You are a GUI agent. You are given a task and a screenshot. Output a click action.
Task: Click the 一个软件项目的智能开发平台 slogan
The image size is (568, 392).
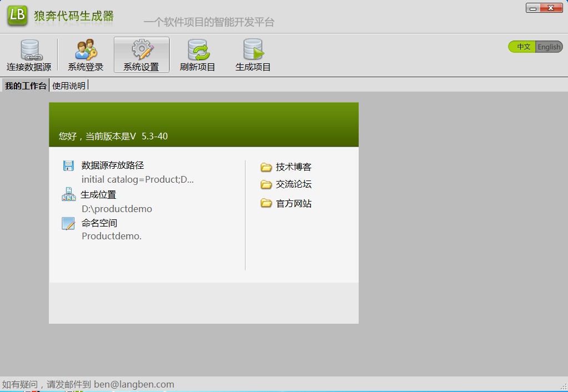[209, 22]
